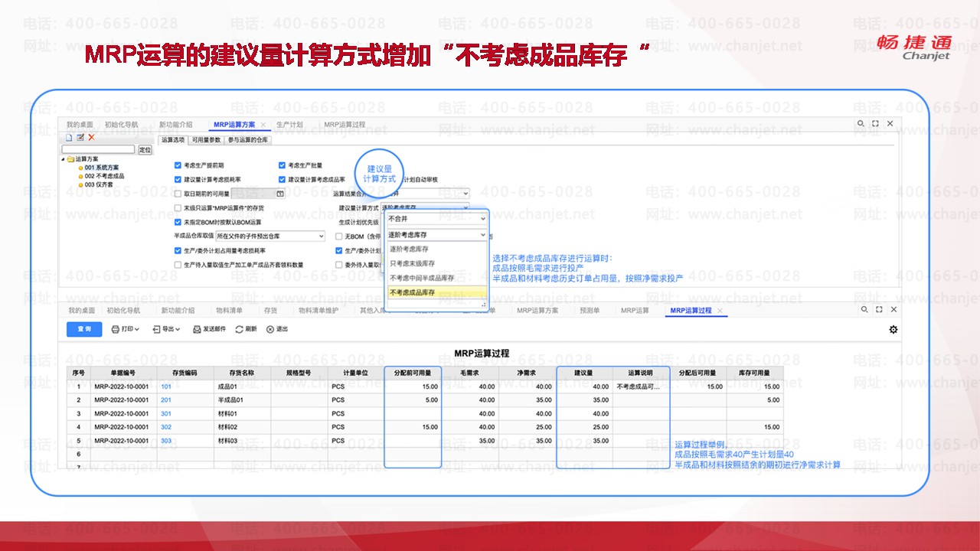Open the 逐阶考虑库存 dropdown in the callout

[436, 235]
